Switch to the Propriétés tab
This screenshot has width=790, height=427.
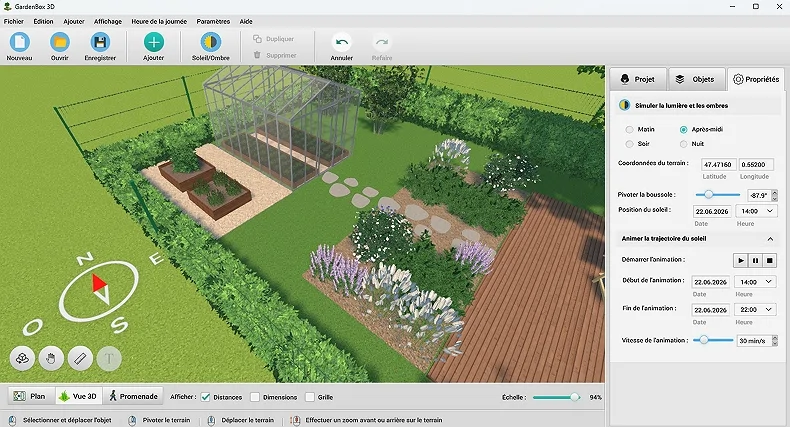756,79
